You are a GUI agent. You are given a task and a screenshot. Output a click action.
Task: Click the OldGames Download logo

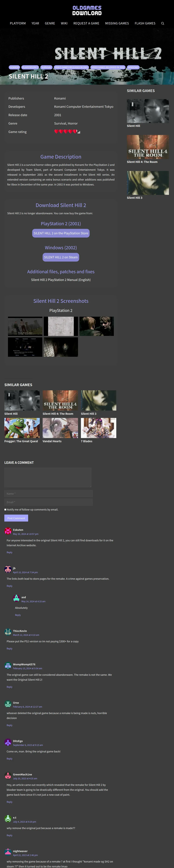pyautogui.click(x=87, y=10)
